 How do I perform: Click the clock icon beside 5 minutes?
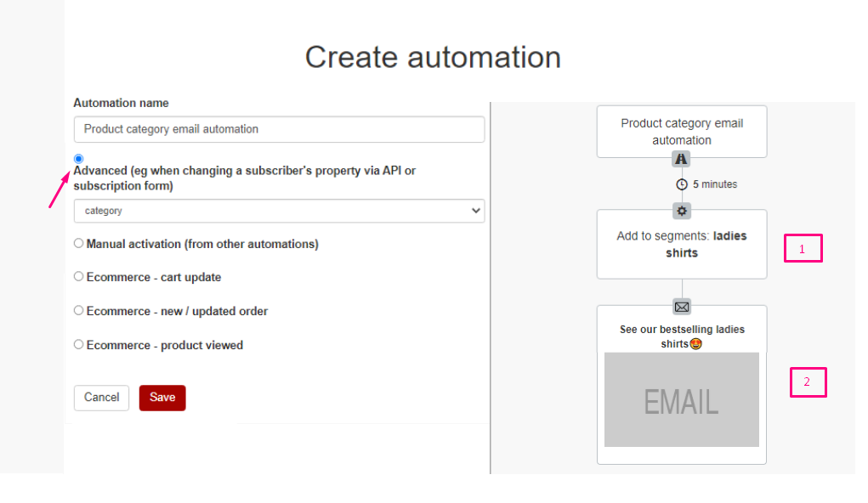click(682, 184)
